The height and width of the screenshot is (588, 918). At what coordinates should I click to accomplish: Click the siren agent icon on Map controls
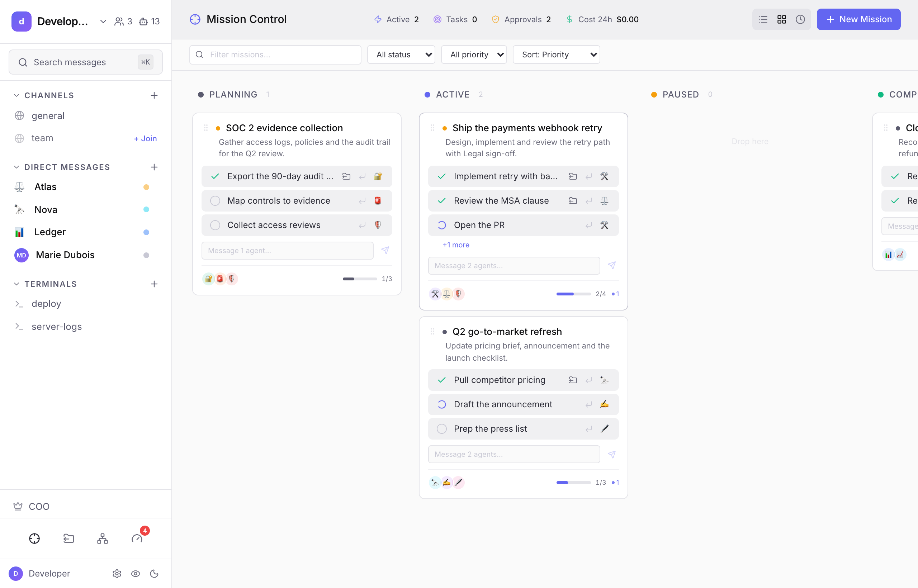click(x=378, y=201)
